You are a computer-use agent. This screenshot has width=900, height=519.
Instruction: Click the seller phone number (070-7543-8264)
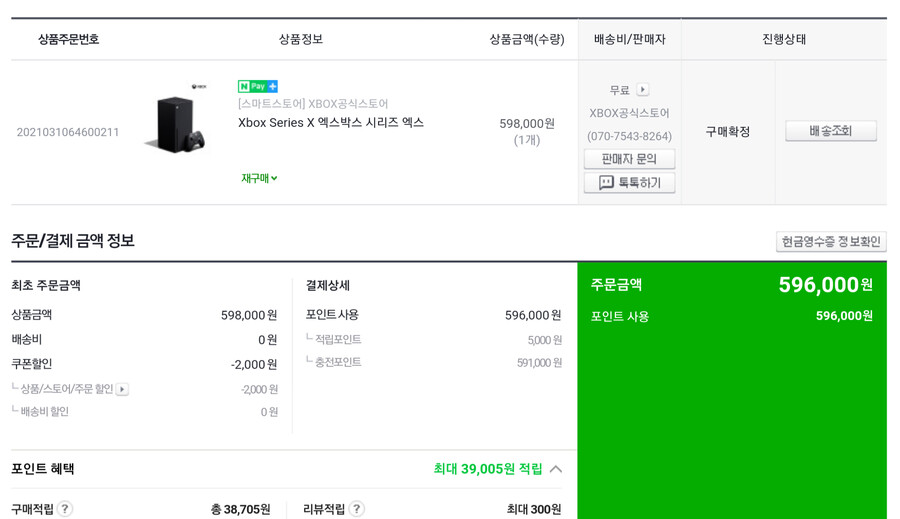(629, 136)
